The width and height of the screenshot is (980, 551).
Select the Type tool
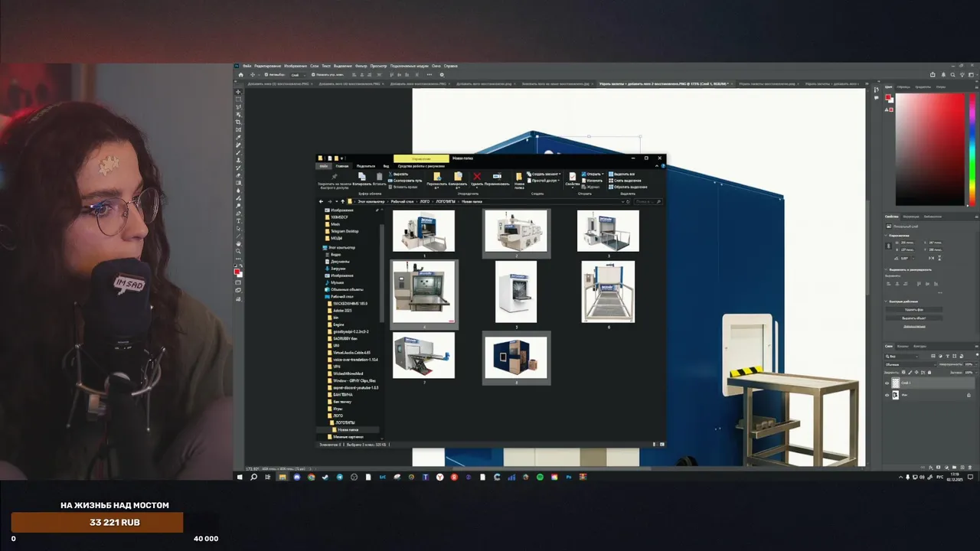point(239,221)
